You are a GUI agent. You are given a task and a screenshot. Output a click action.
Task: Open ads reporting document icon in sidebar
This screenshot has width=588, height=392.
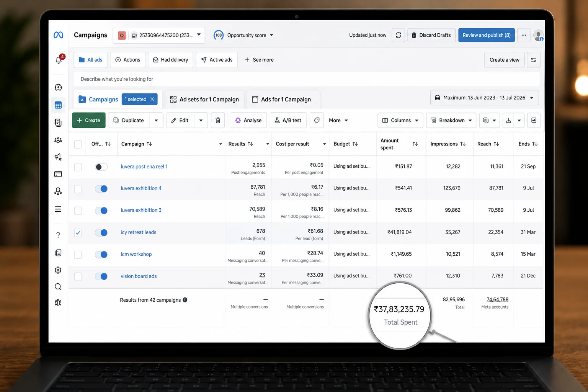(58, 122)
